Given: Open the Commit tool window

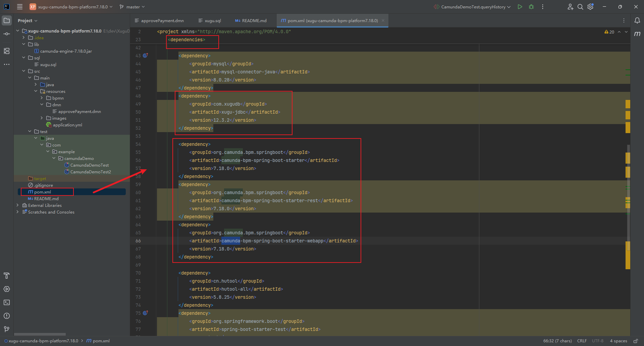Looking at the screenshot, I should click(7, 34).
